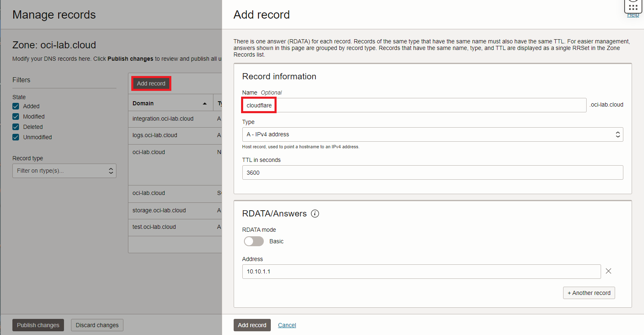Screen dimensions: 644x335
Task: Click Add record button in panel footer
Action: click(252, 325)
